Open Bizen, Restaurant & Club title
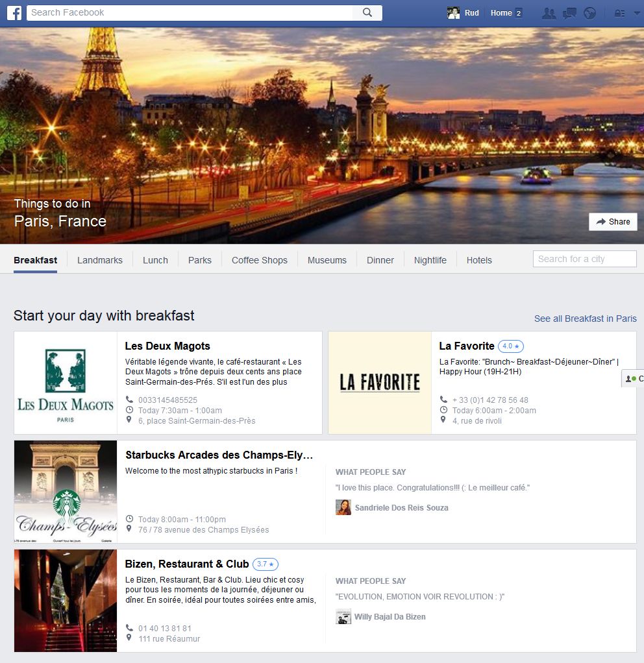Screen dimensions: 644x663 (187, 564)
